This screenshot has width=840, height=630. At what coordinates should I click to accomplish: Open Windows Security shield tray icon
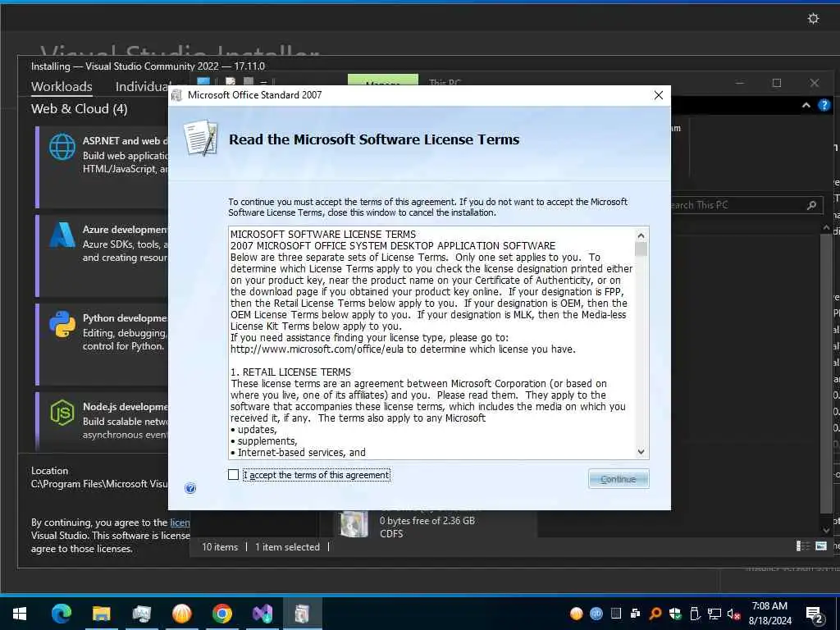(675, 614)
